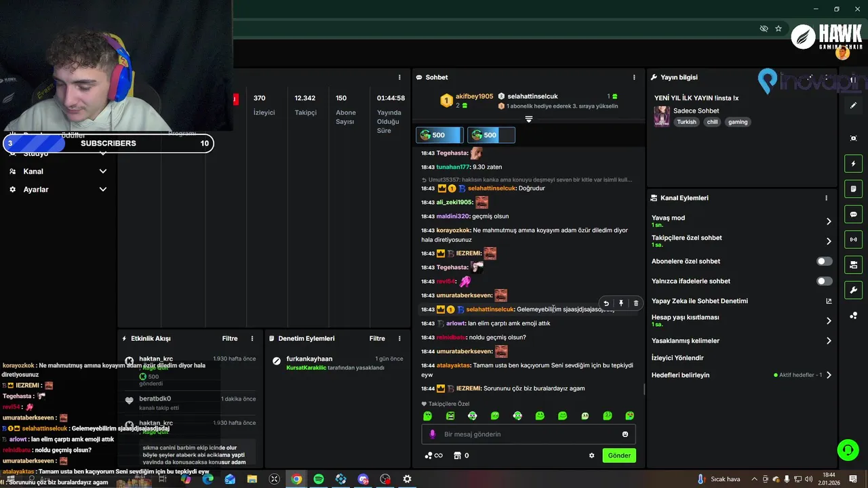Click the Turkish stream tag
The width and height of the screenshot is (868, 488).
tap(686, 122)
